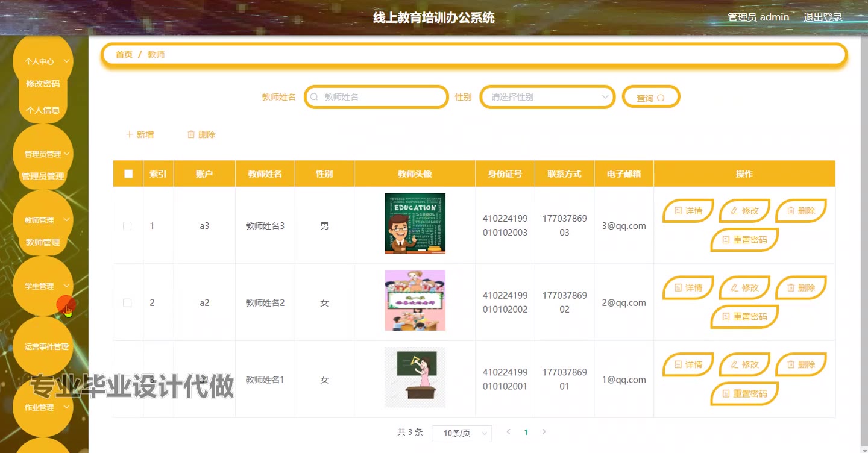Image resolution: width=868 pixels, height=453 pixels.
Task: Click the magnifier icon in 查询 button
Action: 661,98
